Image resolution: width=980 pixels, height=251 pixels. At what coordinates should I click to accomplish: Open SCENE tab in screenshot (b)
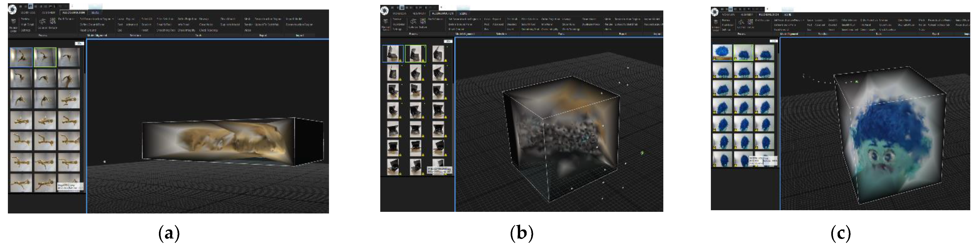click(x=463, y=14)
